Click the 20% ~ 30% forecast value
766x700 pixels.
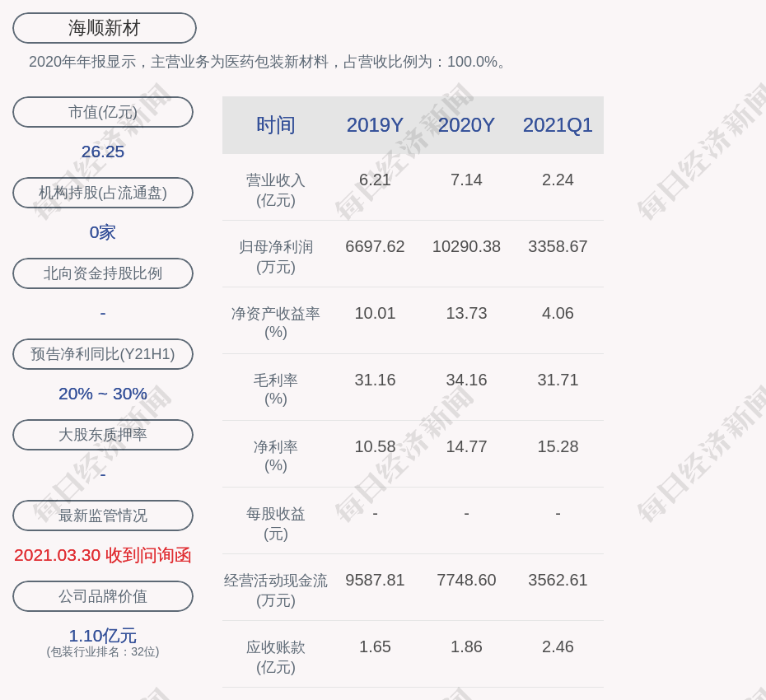[x=103, y=394]
